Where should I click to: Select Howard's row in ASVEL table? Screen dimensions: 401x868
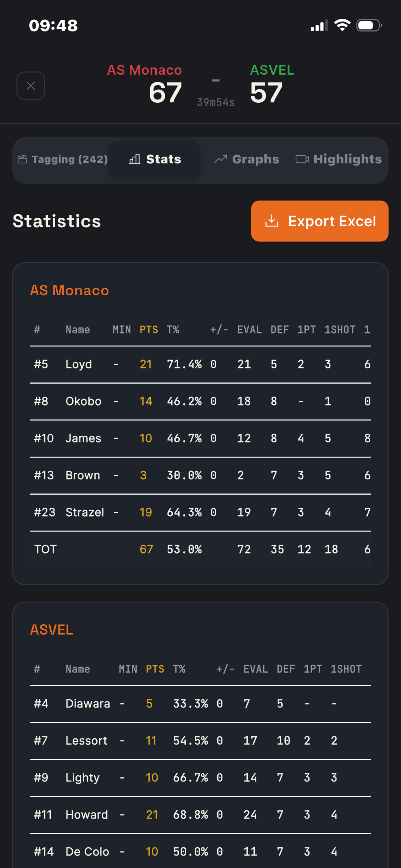click(x=200, y=815)
